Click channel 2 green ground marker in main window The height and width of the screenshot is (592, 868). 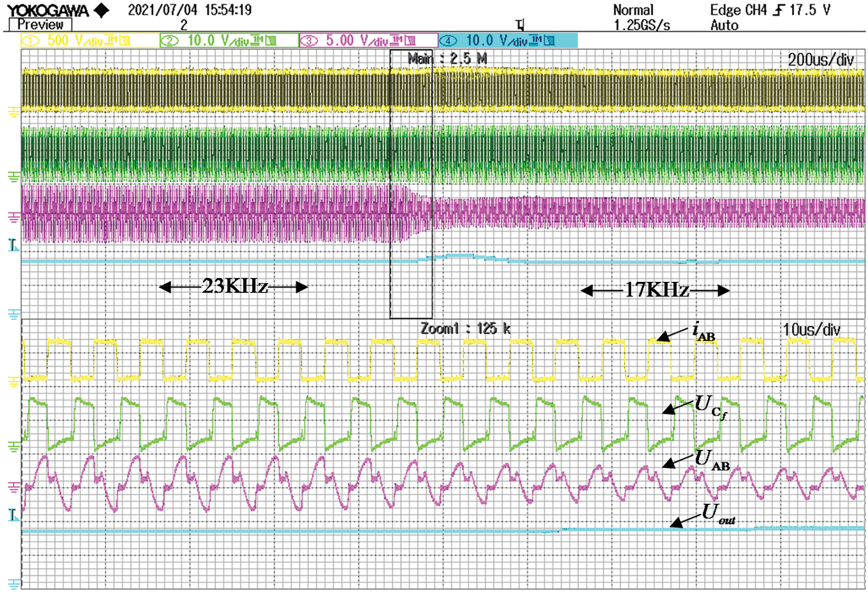[13, 177]
